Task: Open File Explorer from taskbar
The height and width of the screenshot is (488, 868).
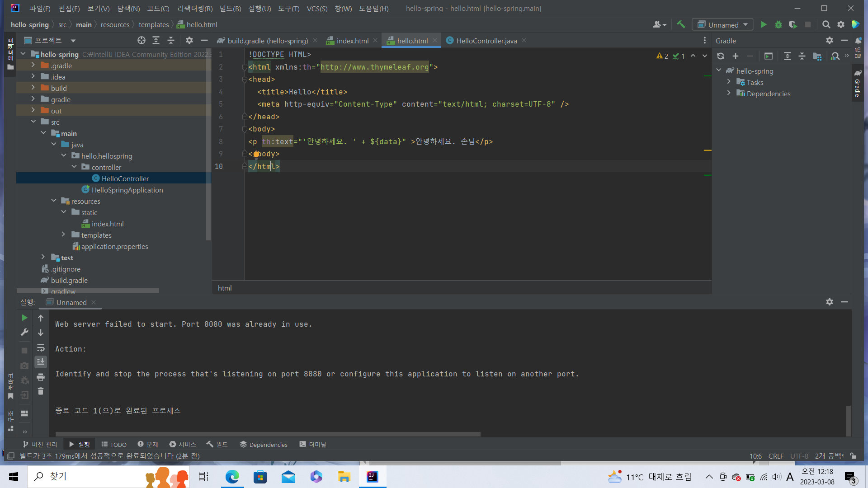Action: (x=344, y=477)
